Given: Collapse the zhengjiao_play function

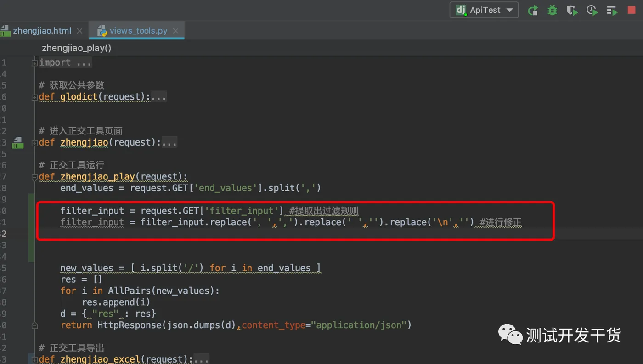Looking at the screenshot, I should [34, 177].
